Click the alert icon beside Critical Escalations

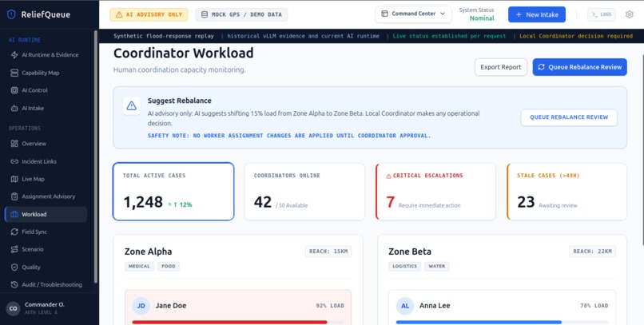pyautogui.click(x=388, y=176)
